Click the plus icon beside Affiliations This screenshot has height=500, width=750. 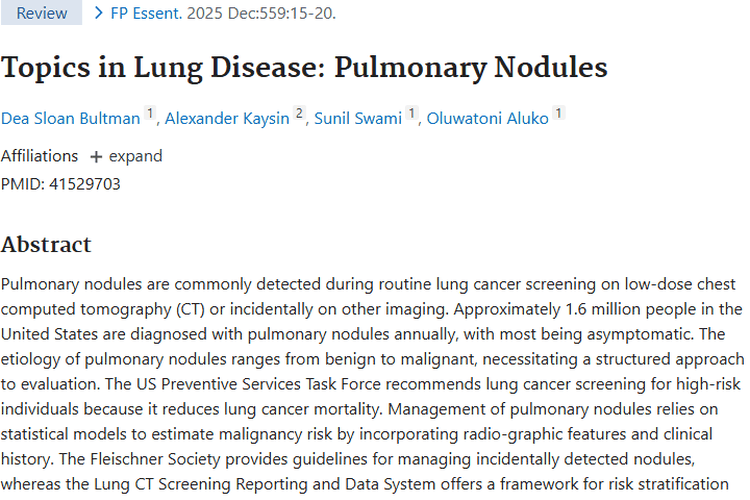[96, 157]
